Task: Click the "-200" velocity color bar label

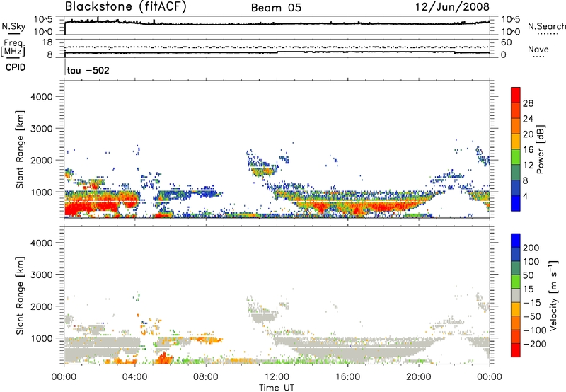Action: (535, 344)
